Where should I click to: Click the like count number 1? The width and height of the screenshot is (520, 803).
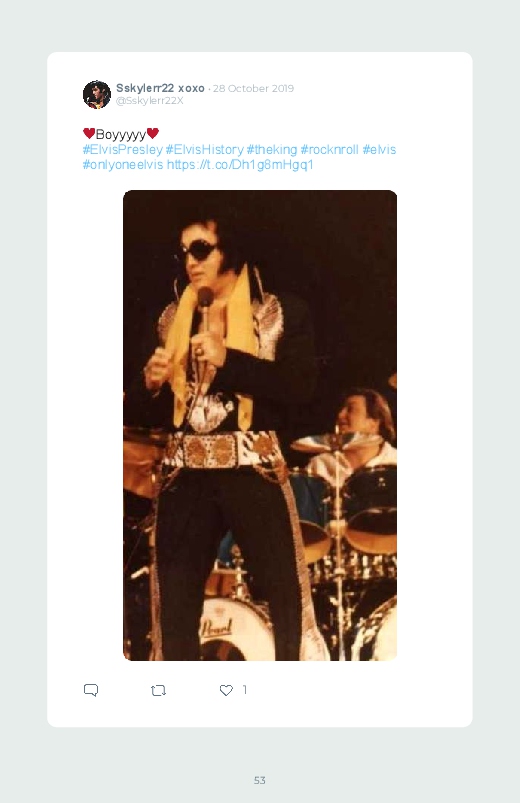pyautogui.click(x=245, y=690)
